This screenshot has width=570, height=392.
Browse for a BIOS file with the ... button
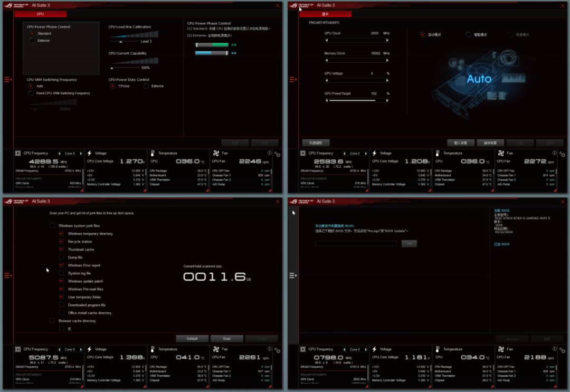tap(409, 243)
